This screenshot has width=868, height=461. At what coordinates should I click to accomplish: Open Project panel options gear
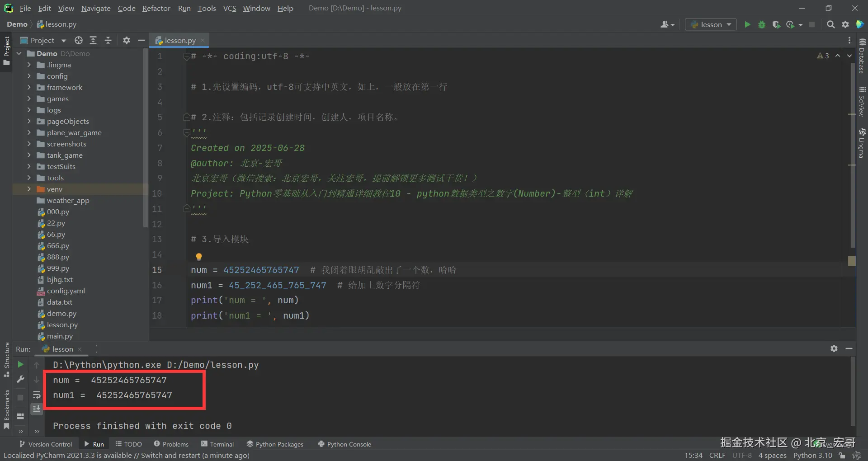coord(127,40)
